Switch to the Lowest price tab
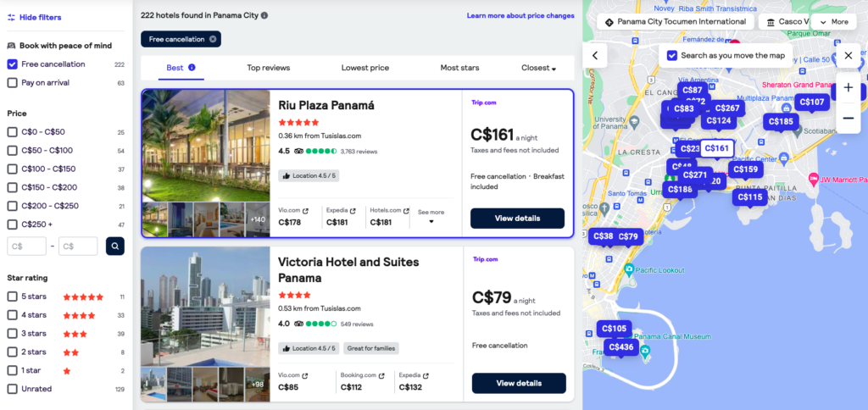The image size is (868, 410). [365, 68]
